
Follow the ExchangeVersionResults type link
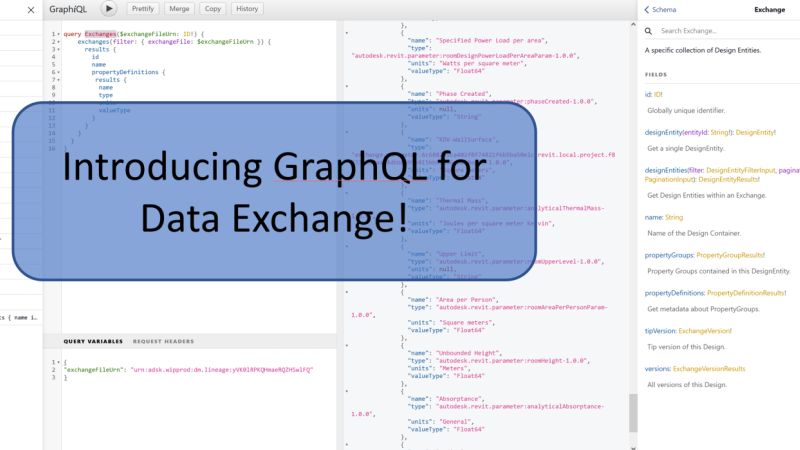[712, 369]
